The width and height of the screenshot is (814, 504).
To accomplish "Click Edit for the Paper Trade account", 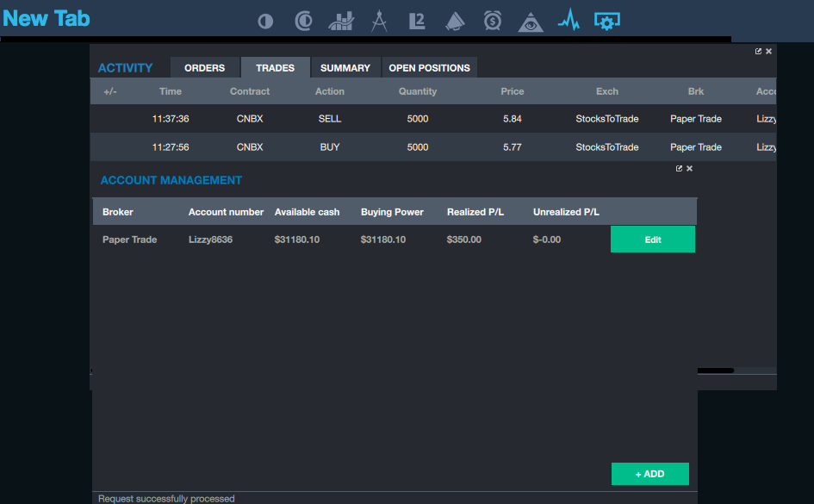I will pos(652,240).
